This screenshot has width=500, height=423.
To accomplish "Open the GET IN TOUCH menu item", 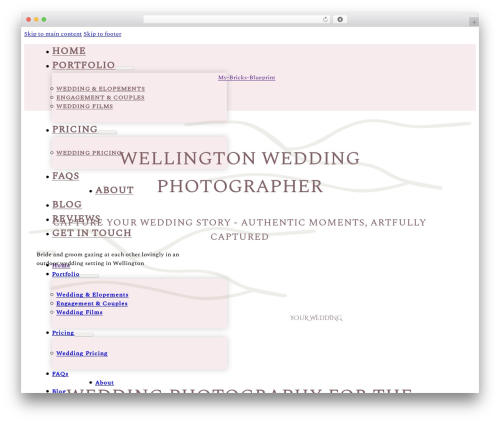I will [92, 233].
